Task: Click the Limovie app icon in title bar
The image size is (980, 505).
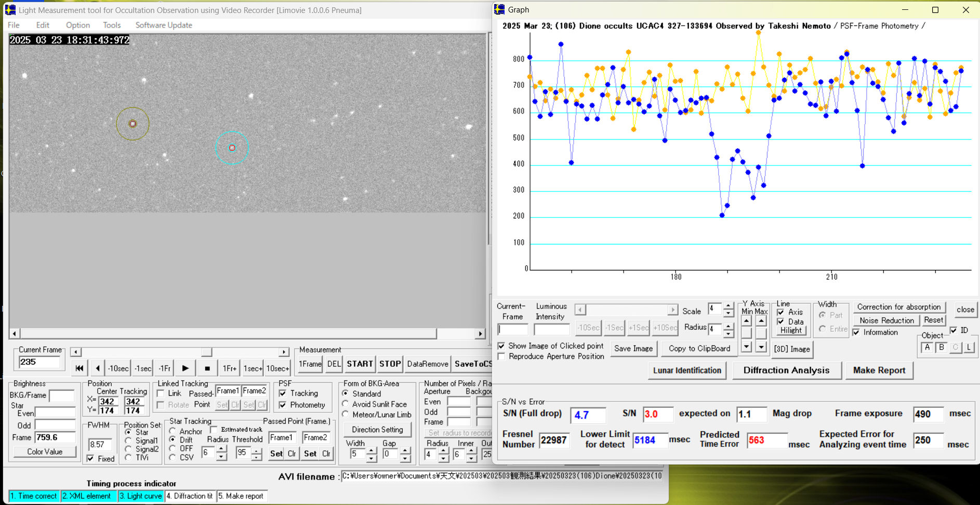Action: [x=10, y=10]
